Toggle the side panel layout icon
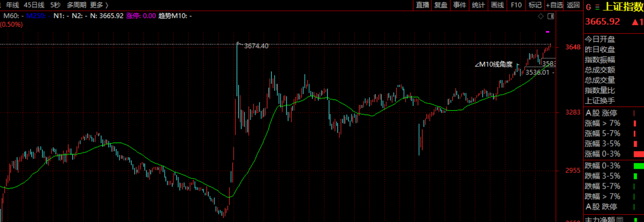Image resolution: width=644 pixels, height=222 pixels. point(550,16)
